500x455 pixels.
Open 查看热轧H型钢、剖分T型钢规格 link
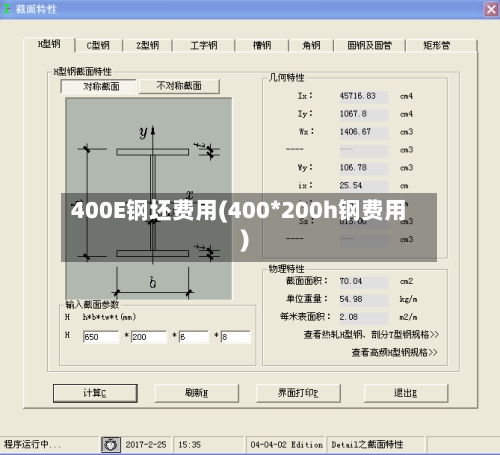click(371, 335)
